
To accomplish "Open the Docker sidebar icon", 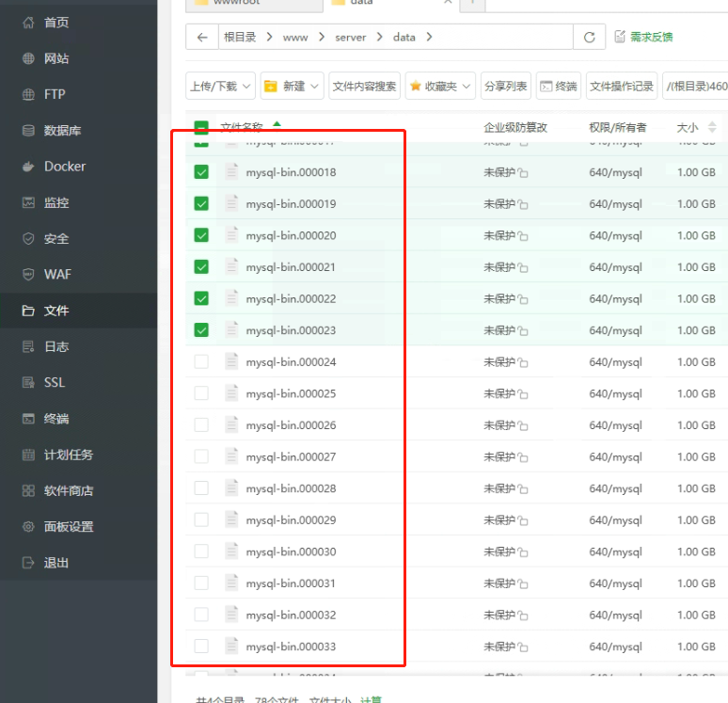I will 28,167.
